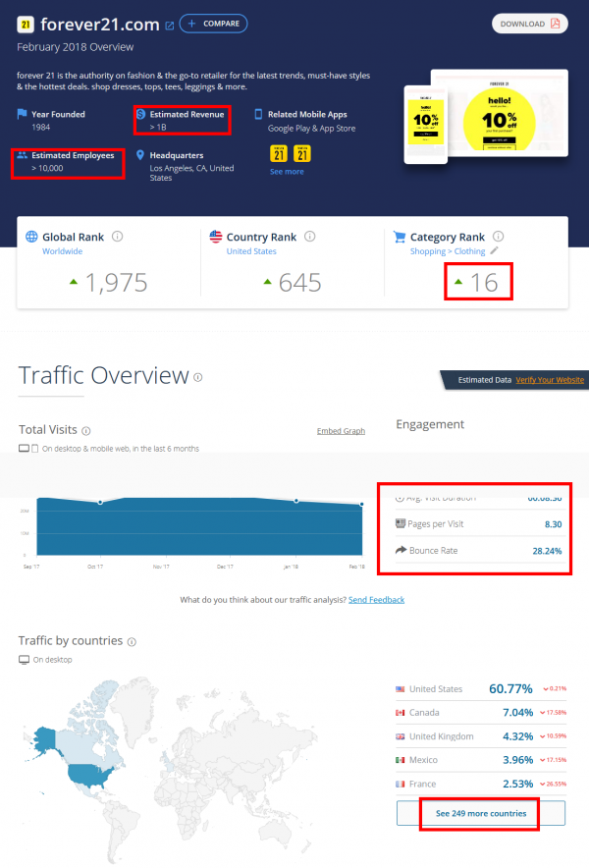The image size is (589, 868).
Task: Expand See 249 more countries
Action: click(480, 814)
